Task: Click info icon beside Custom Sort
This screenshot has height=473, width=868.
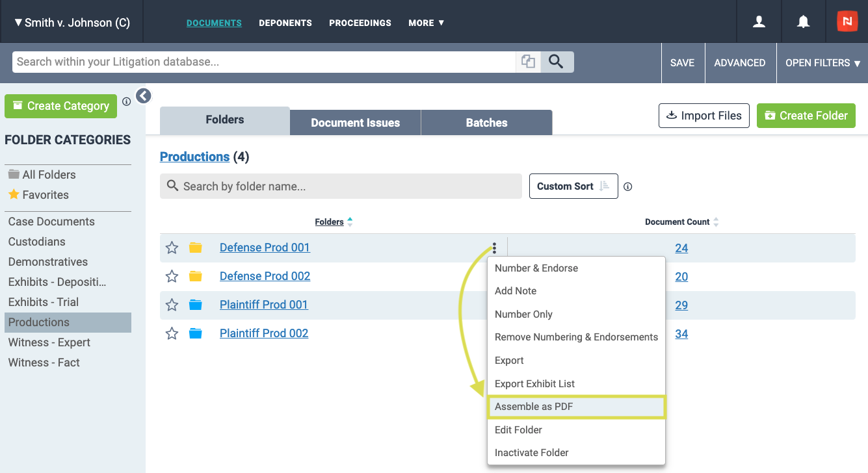Action: point(628,186)
